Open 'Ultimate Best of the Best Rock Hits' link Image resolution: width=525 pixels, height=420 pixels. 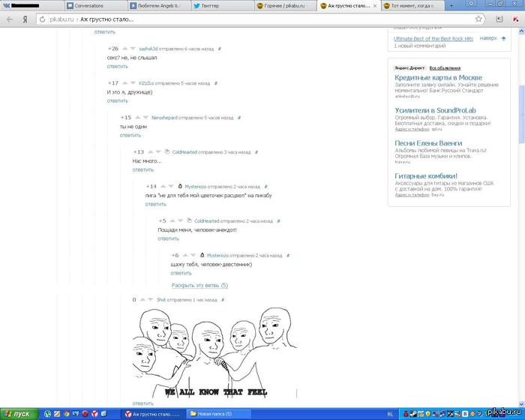(x=433, y=39)
